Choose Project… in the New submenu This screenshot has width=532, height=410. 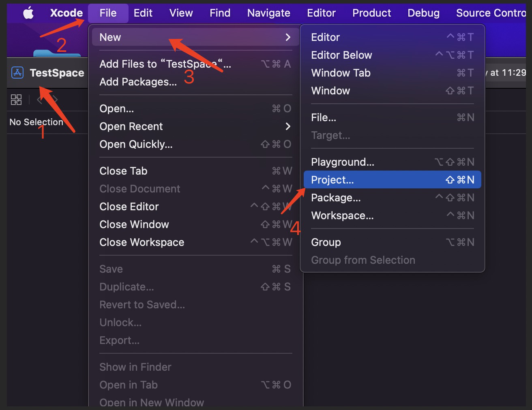click(x=392, y=179)
